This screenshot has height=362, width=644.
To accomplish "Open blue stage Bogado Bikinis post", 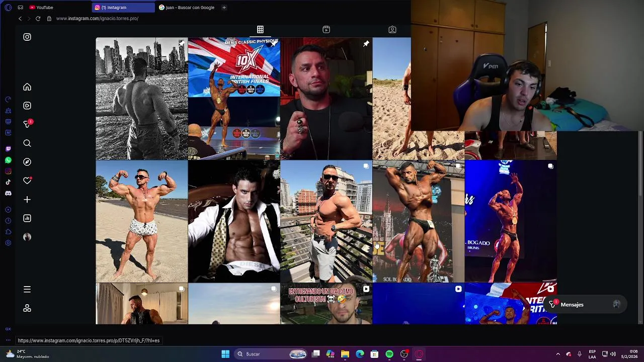I will pyautogui.click(x=511, y=221).
